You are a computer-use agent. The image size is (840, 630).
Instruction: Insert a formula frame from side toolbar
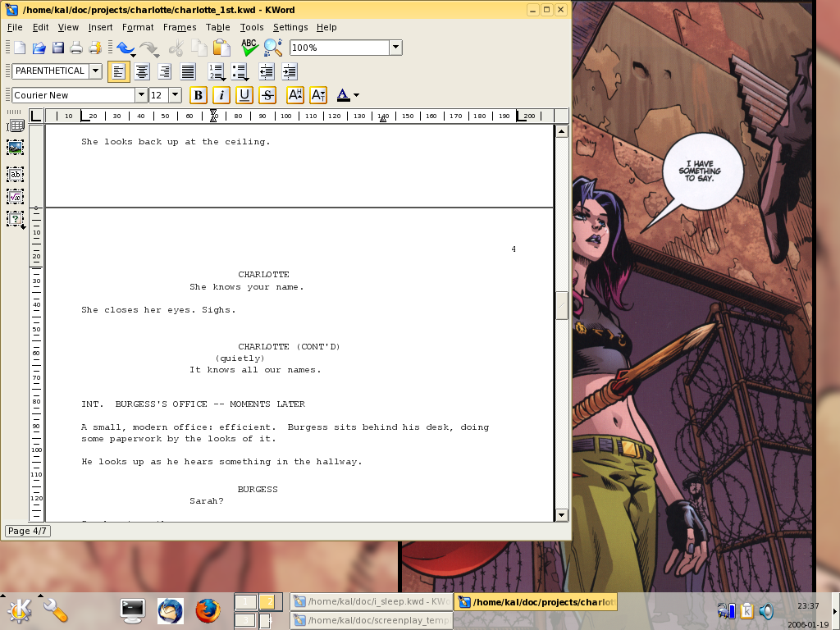(15, 197)
